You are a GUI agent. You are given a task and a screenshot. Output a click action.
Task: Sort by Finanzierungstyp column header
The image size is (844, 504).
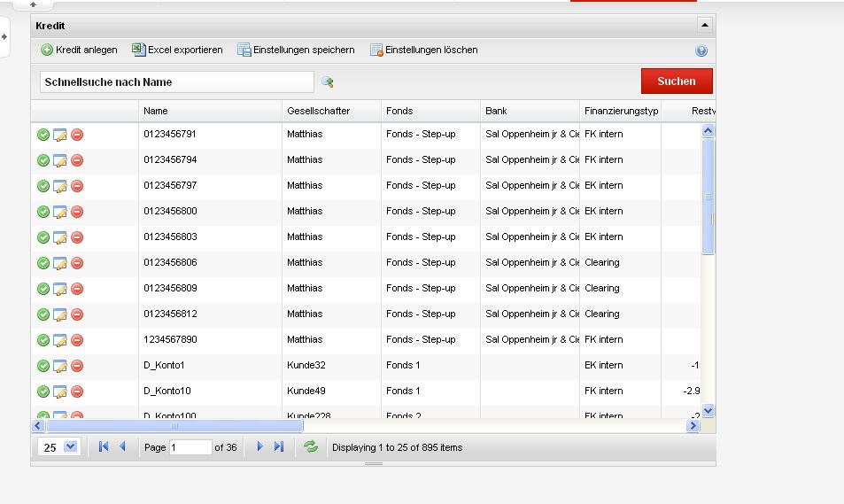621,111
